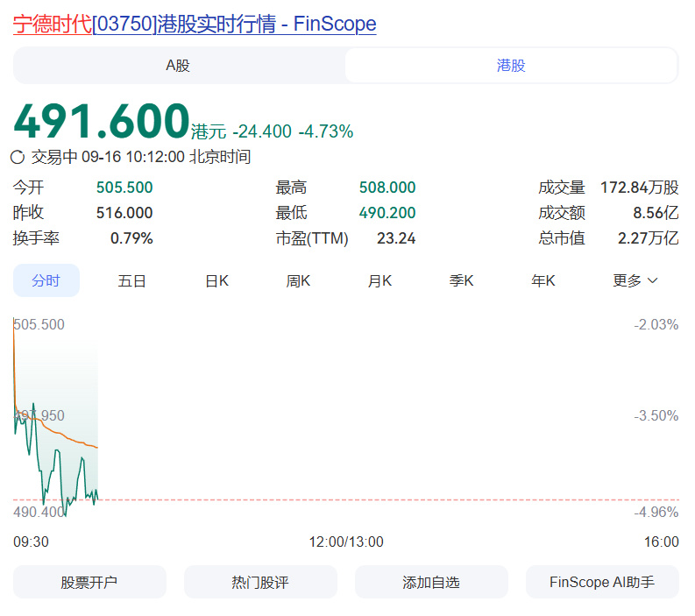This screenshot has height=616, width=695.
Task: Click the 最高 value 508.000
Action: coord(387,188)
